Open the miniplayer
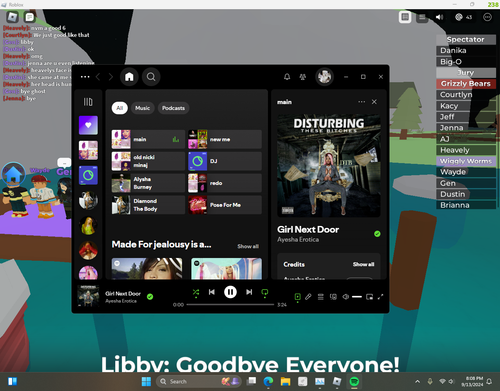 coord(369,297)
